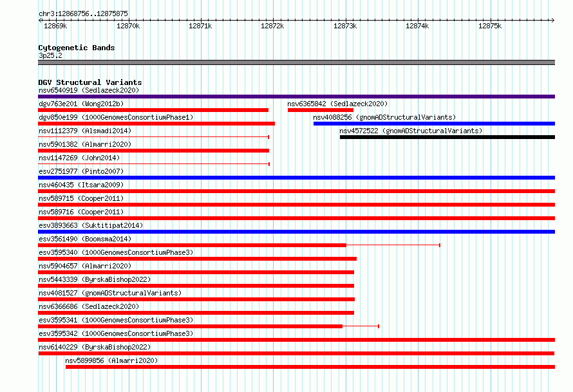The height and width of the screenshot is (392, 573).
Task: Click the Cytogenetic Bands track title
Action: (77, 48)
